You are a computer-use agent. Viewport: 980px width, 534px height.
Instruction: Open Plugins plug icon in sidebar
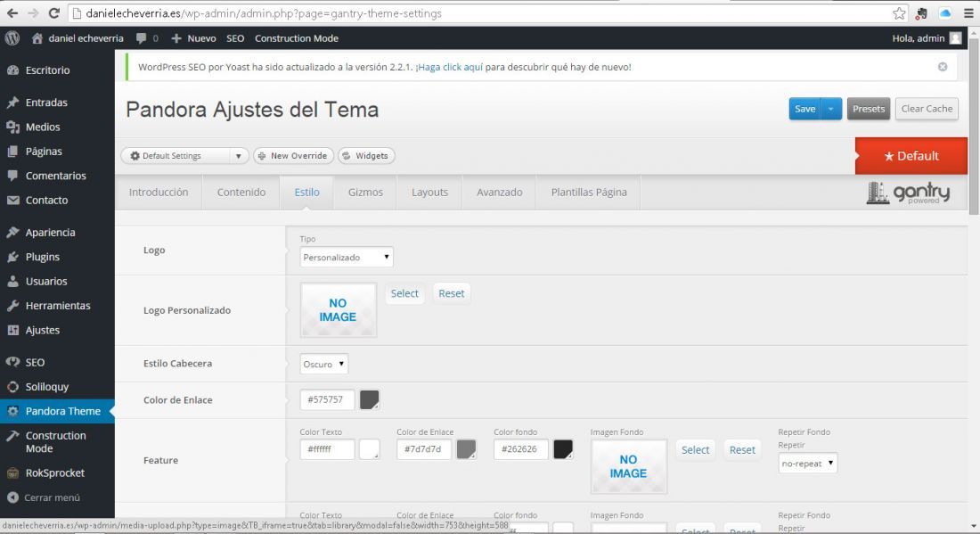click(12, 257)
